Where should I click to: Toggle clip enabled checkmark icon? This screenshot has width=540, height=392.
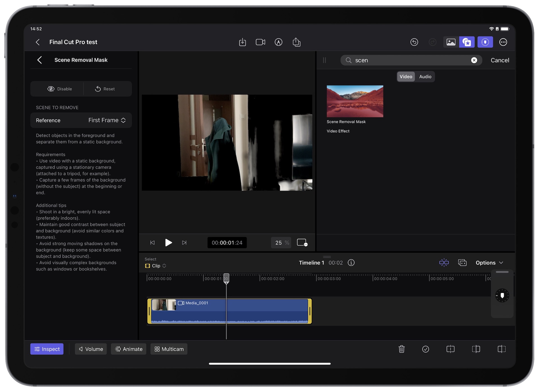(426, 349)
